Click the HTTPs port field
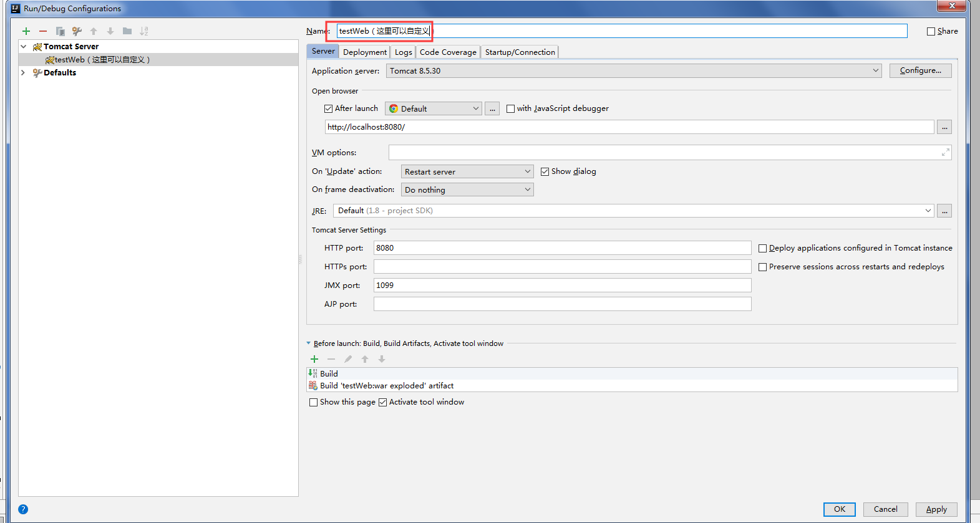This screenshot has height=523, width=980. tap(563, 267)
